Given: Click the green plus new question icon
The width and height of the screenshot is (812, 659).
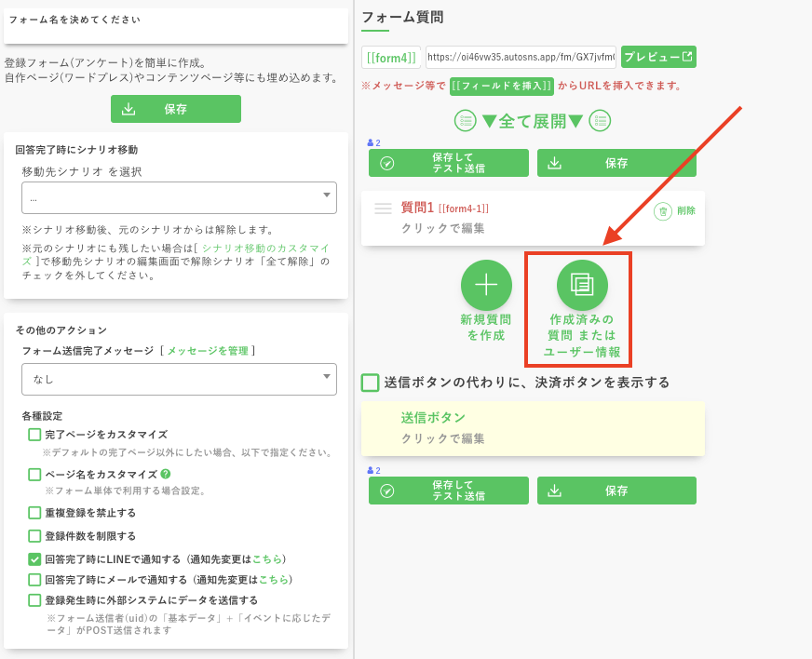Looking at the screenshot, I should (486, 285).
